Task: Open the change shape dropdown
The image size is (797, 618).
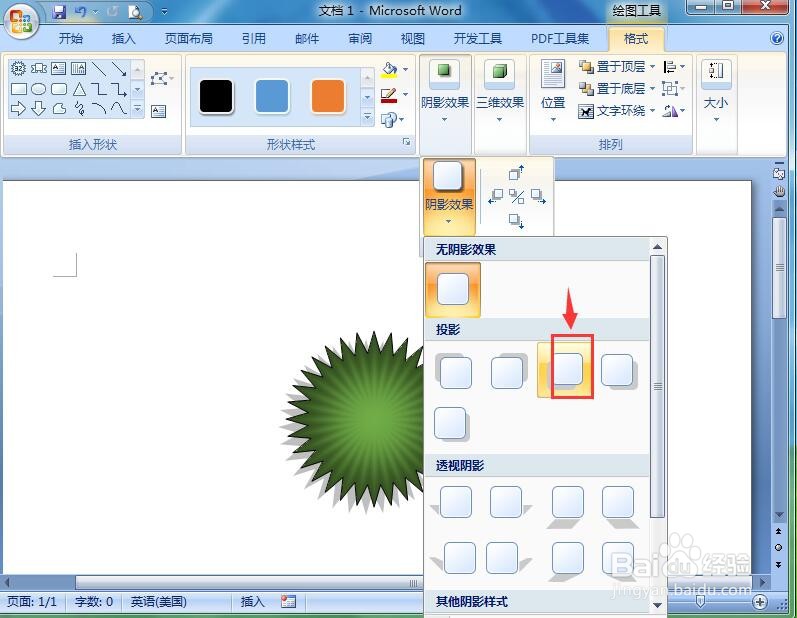Action: [x=392, y=120]
